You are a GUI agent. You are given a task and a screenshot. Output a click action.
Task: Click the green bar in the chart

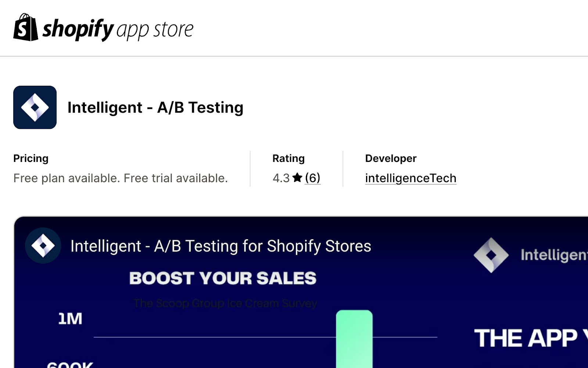tap(354, 339)
